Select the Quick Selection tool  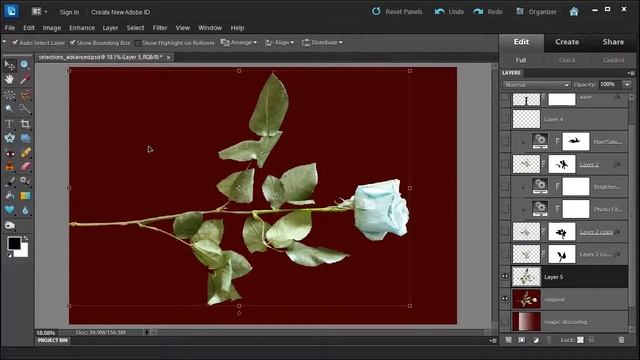coord(25,109)
